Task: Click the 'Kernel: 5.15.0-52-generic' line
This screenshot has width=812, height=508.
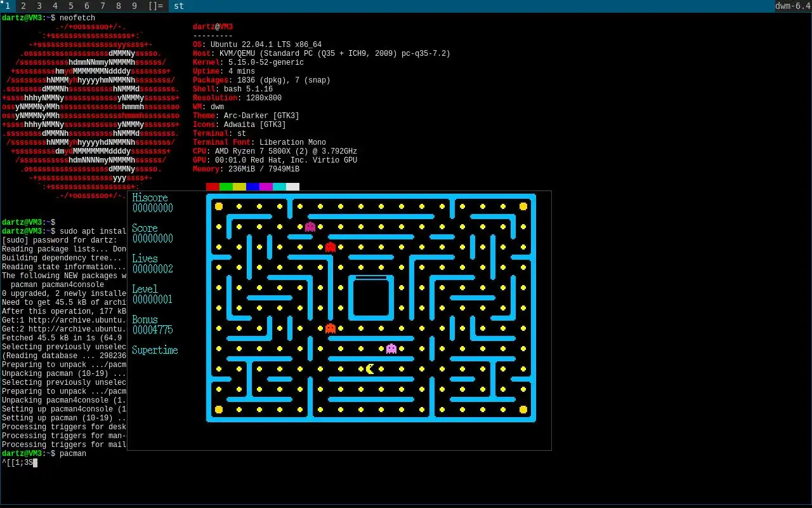Action: [x=248, y=62]
